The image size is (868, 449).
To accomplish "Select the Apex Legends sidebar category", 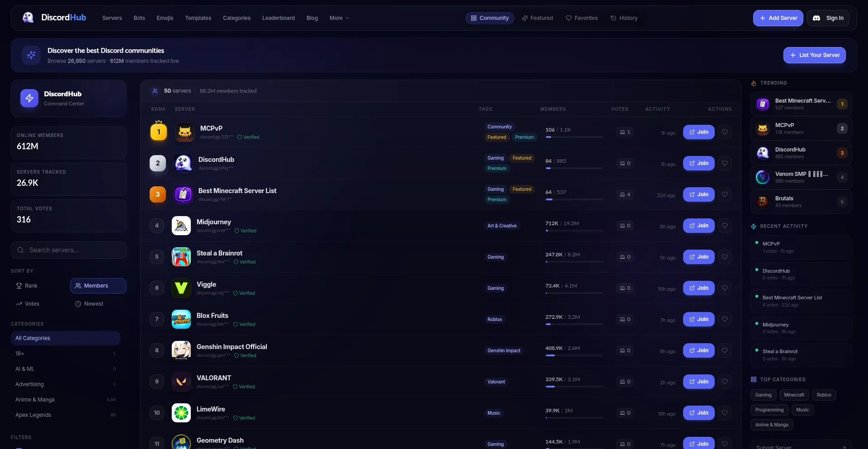I will [x=66, y=415].
